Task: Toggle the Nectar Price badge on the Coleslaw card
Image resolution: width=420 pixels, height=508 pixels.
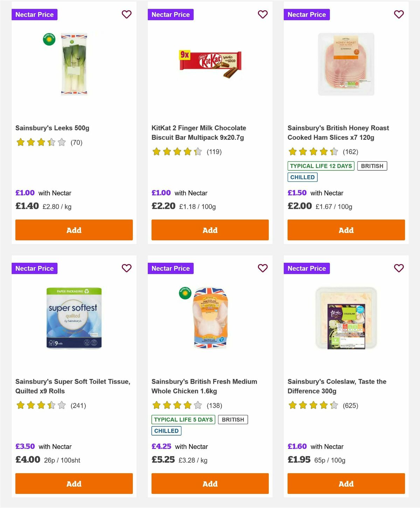Action: click(307, 268)
